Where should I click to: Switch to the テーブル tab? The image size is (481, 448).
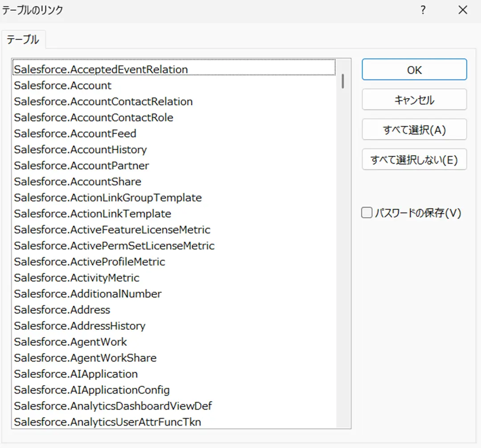[23, 40]
